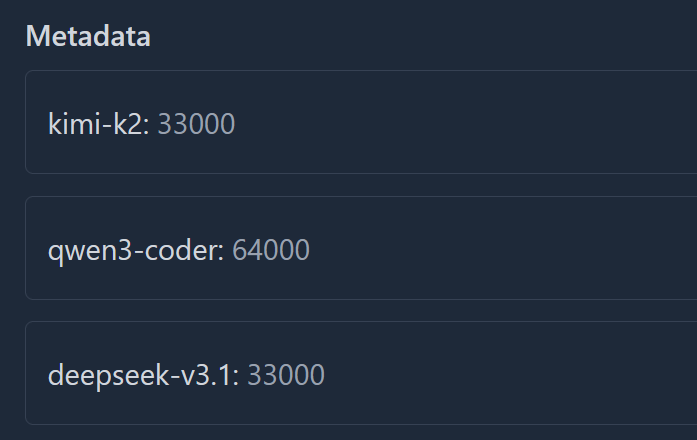This screenshot has width=697, height=440.
Task: Select the qwen3-coder metadata card
Action: tap(361, 248)
